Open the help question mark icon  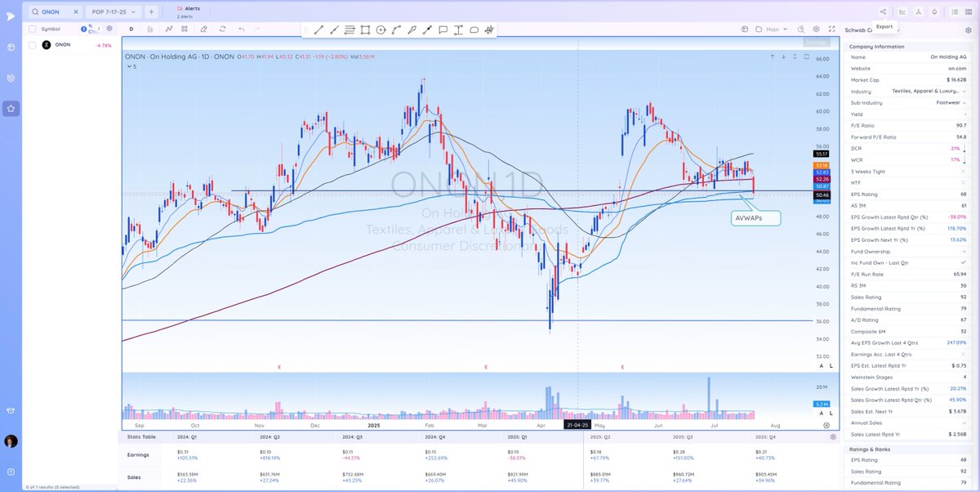pos(11,472)
